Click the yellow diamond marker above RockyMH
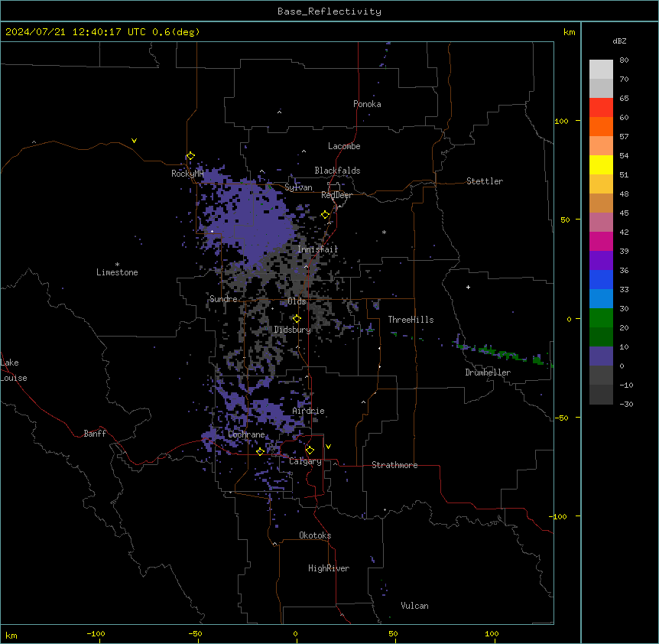Image resolution: width=659 pixels, height=644 pixels. point(190,156)
